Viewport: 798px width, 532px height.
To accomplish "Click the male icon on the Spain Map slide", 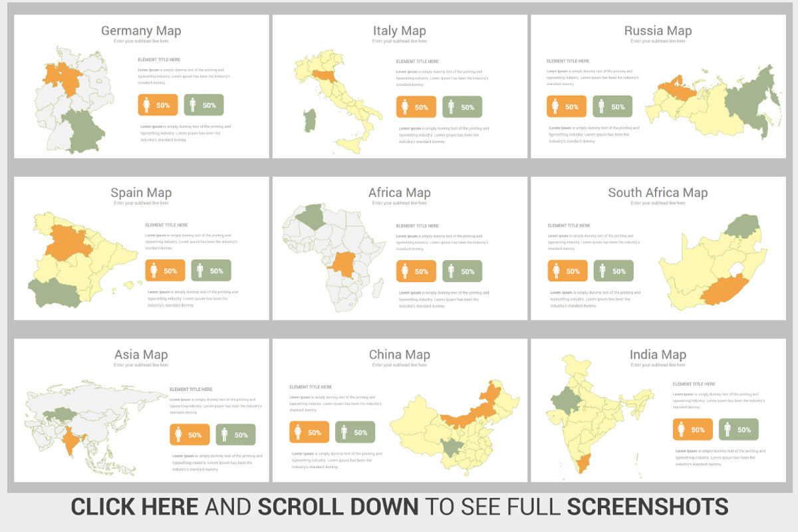I will (x=200, y=271).
